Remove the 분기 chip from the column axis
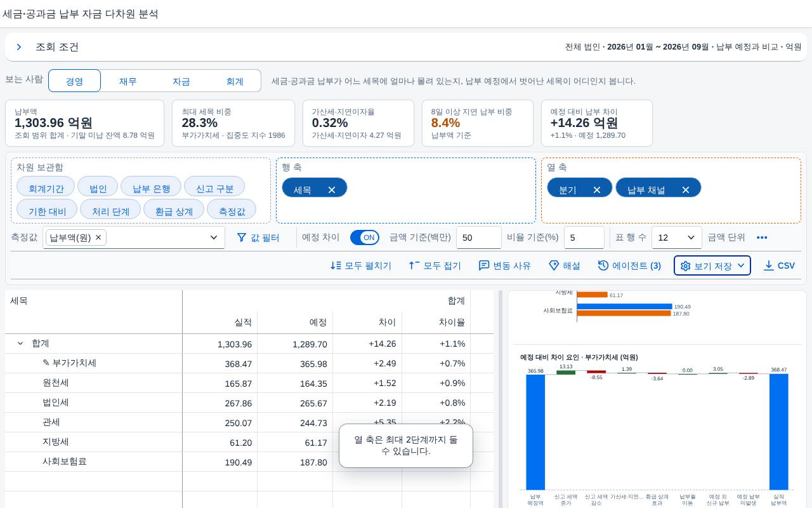812x508 pixels. (x=597, y=190)
